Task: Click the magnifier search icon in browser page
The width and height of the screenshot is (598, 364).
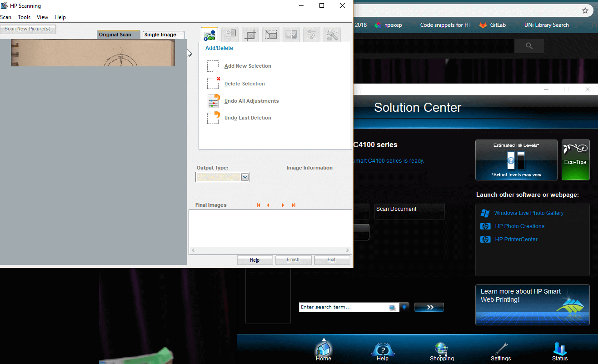Action: point(529,45)
